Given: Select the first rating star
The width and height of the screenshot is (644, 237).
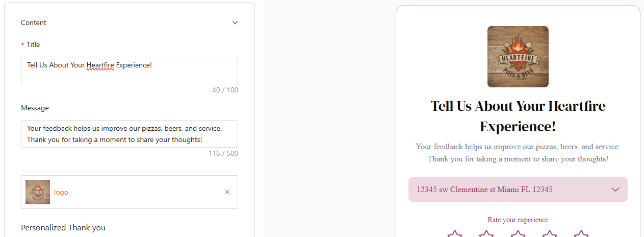Looking at the screenshot, I should (454, 234).
